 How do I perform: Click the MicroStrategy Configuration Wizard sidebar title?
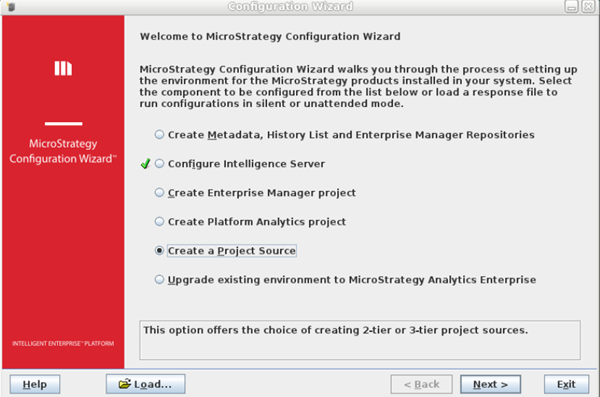coord(63,151)
